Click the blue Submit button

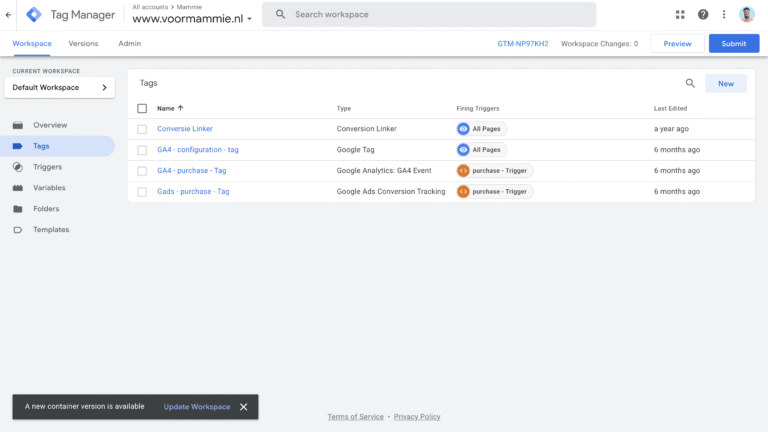(733, 44)
